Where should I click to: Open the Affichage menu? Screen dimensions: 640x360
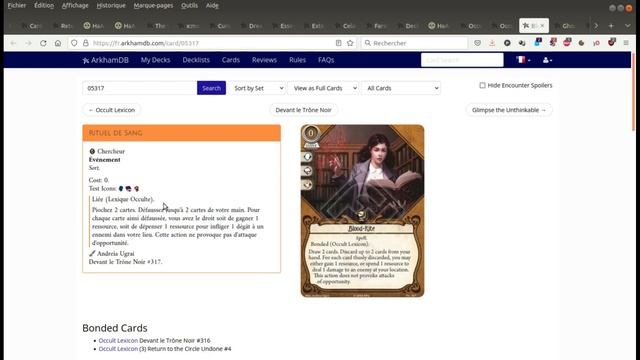click(75, 5)
